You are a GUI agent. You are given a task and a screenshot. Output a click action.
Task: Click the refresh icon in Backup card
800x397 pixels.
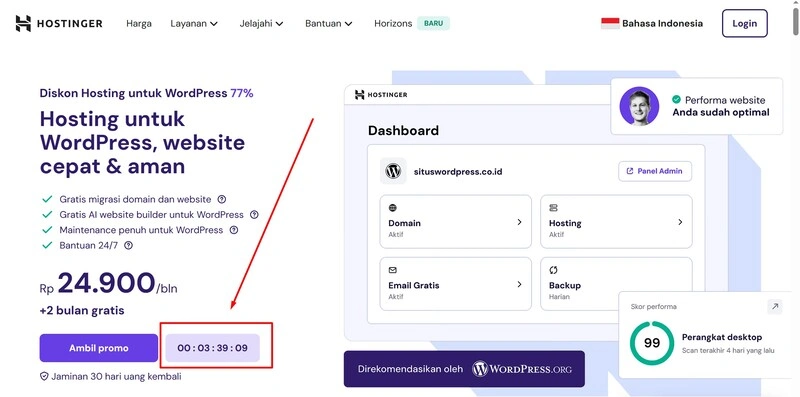(553, 270)
